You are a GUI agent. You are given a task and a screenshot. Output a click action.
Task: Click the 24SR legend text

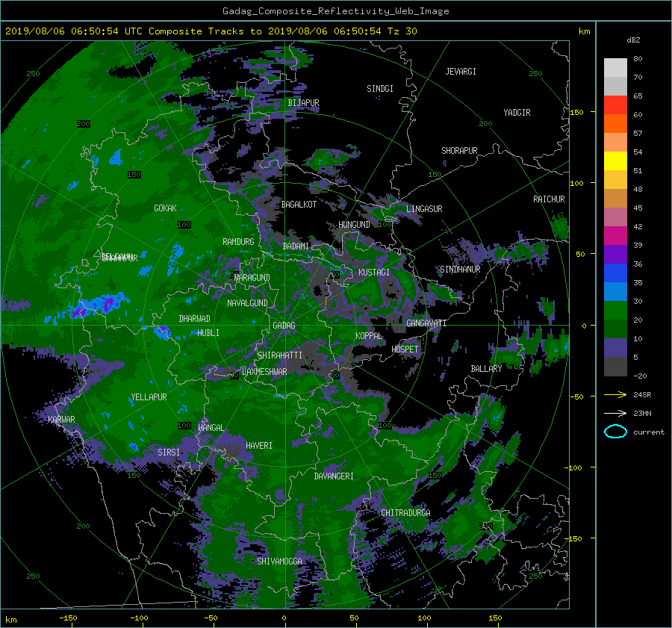(x=642, y=394)
